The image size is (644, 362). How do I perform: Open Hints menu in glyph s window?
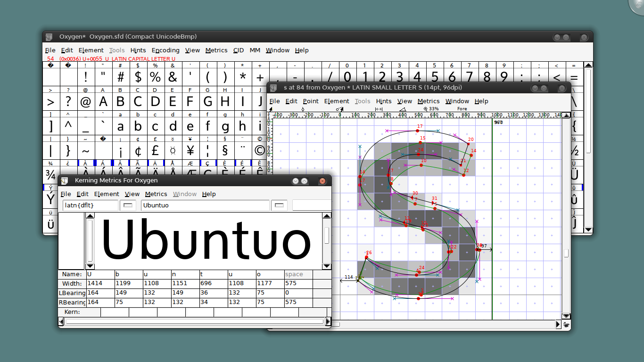coord(384,101)
